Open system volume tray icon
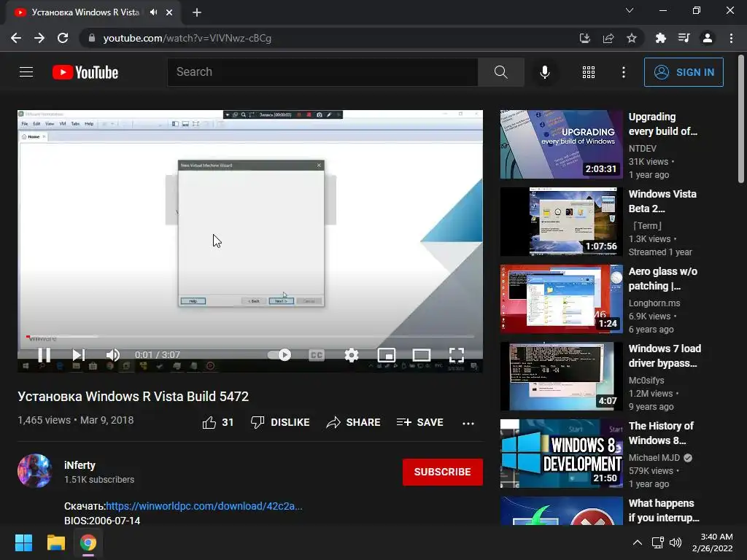 tap(676, 542)
